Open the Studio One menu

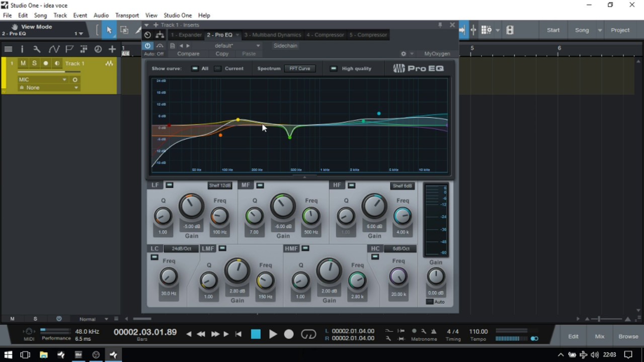178,16
